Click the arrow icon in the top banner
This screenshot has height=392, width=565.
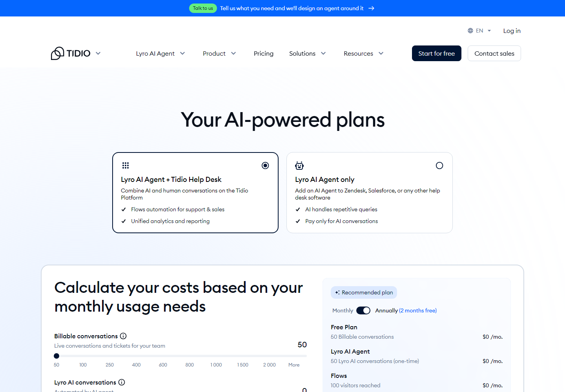(x=371, y=8)
